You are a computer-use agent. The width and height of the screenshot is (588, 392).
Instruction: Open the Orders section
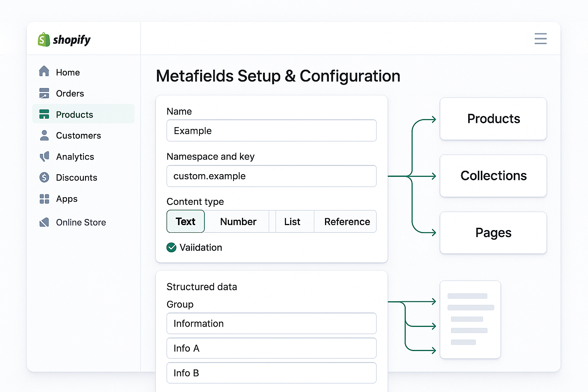70,93
